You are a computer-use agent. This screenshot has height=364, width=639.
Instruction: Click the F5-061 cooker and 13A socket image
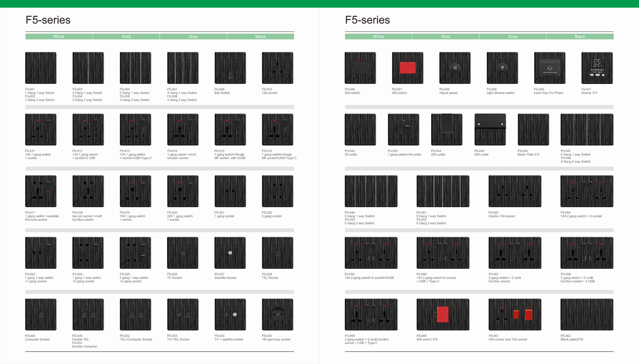(x=515, y=314)
